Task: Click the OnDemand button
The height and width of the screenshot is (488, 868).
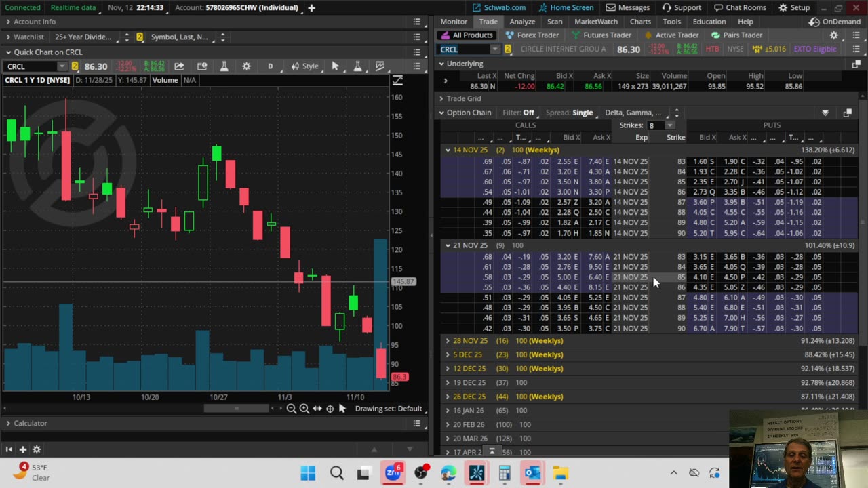Action: 835,22
